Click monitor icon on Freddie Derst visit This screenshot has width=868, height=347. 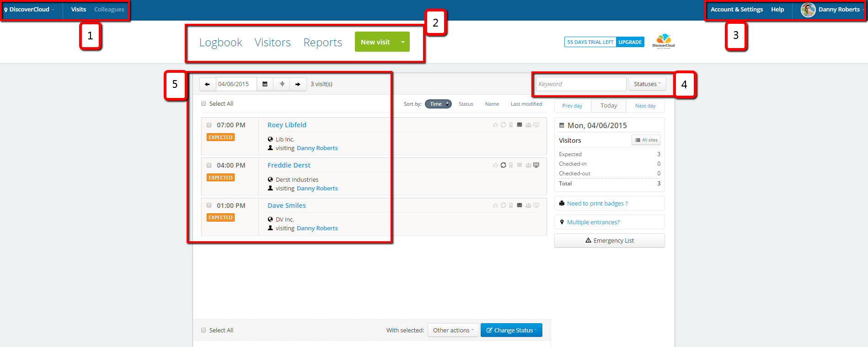(x=536, y=165)
